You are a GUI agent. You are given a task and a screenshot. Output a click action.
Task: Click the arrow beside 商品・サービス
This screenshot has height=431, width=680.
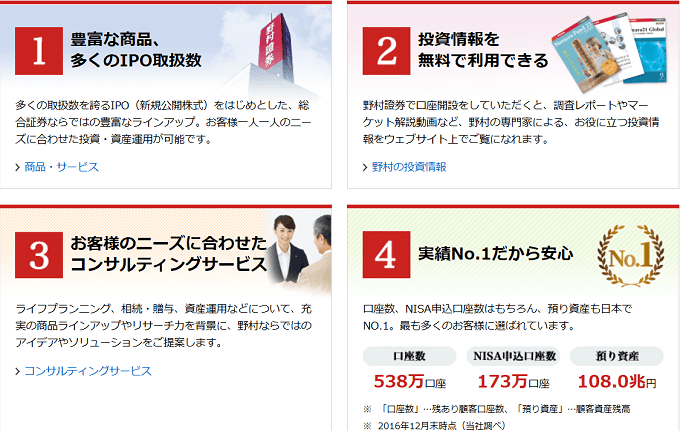pyautogui.click(x=18, y=167)
